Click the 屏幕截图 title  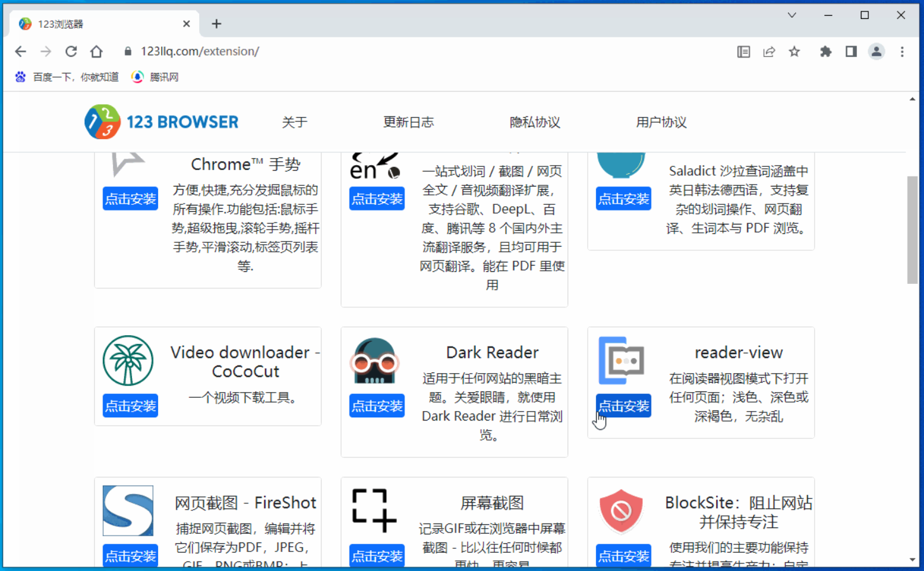click(x=492, y=503)
